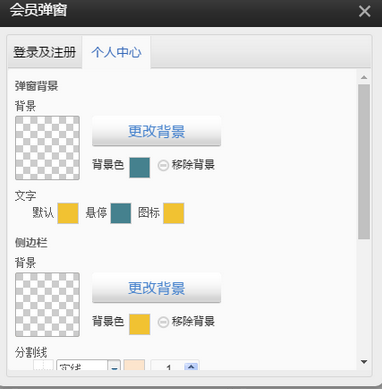Open yellow 背景色 swatch for sidebar
Viewport: 382px width, 389px height.
point(139,324)
